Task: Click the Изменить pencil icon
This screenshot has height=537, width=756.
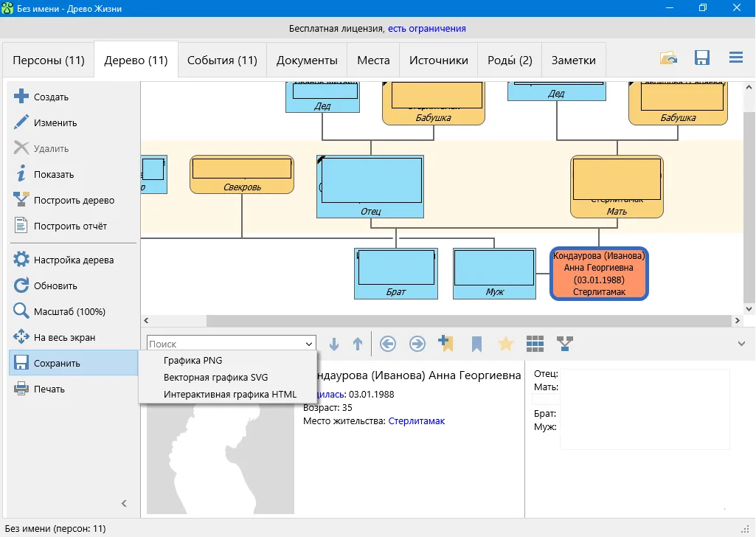Action: coord(21,122)
